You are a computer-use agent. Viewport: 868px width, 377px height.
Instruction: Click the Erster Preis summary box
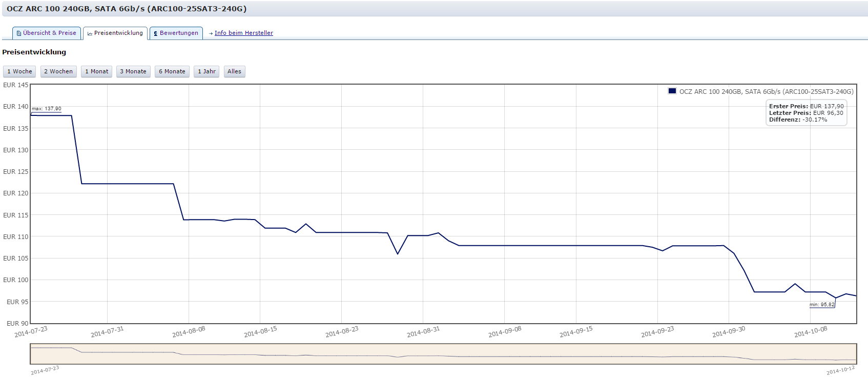tap(806, 113)
